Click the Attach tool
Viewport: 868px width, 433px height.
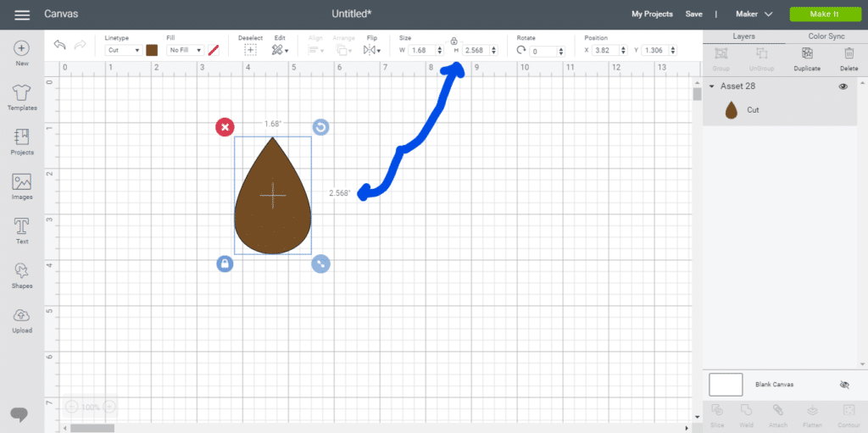(x=778, y=411)
